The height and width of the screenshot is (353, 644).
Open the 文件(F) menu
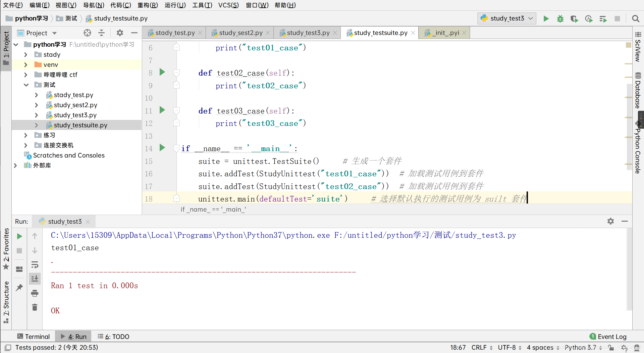[13, 5]
